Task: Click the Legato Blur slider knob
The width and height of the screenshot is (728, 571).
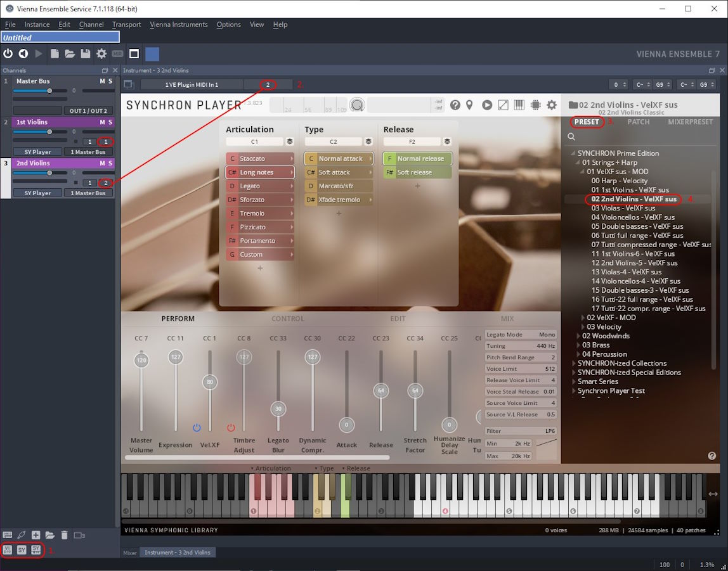Action: pyautogui.click(x=278, y=409)
